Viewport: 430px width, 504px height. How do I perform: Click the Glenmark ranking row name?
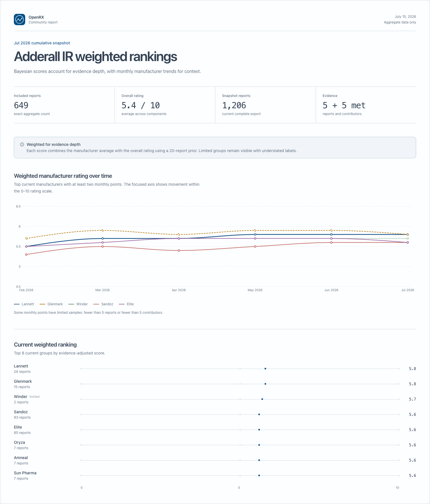(x=23, y=381)
